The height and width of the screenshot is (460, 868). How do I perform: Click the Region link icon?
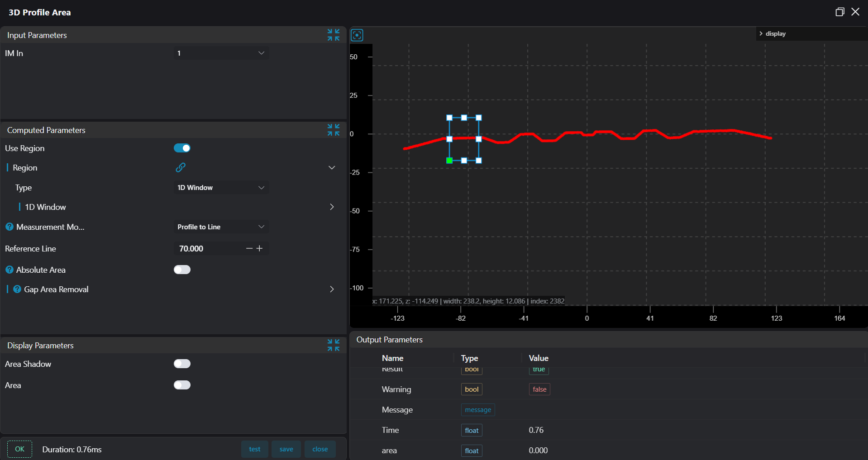[x=181, y=167]
